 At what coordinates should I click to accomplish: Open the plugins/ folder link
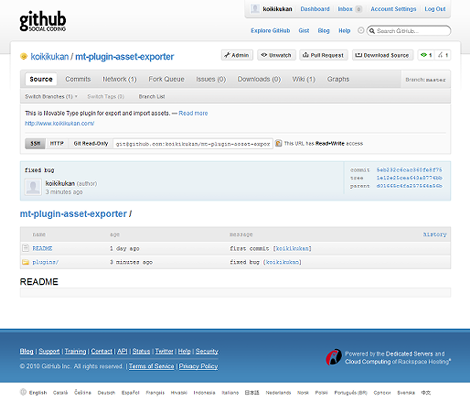click(x=45, y=262)
